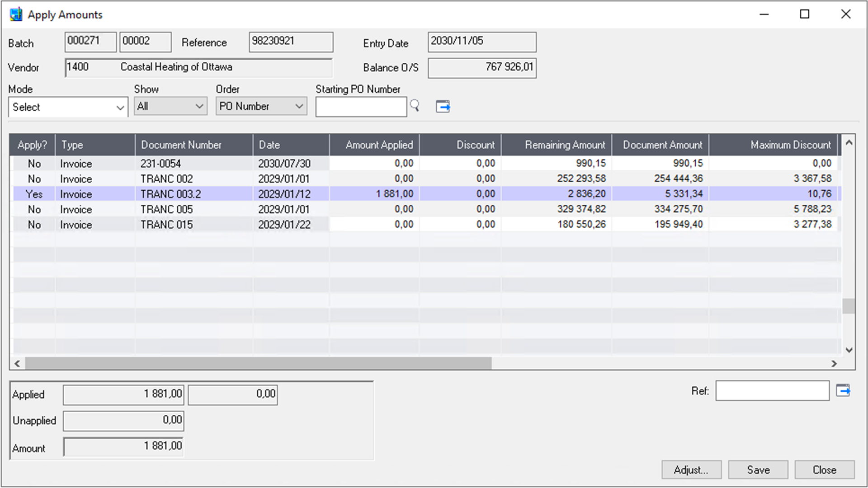
Task: Open the Order dropdown showing PO Number
Action: pos(260,106)
